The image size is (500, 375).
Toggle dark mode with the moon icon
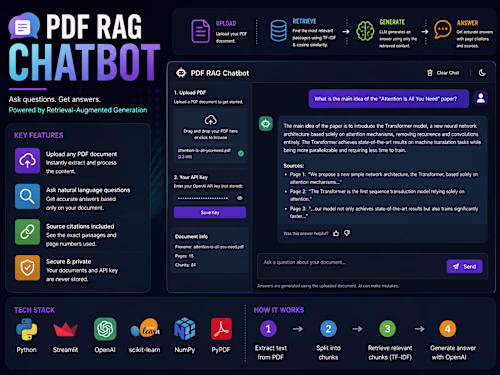pyautogui.click(x=482, y=73)
